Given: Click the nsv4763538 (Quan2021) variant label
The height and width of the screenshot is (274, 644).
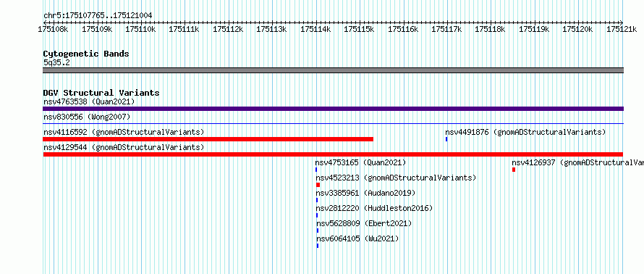Looking at the screenshot, I should (x=89, y=101).
